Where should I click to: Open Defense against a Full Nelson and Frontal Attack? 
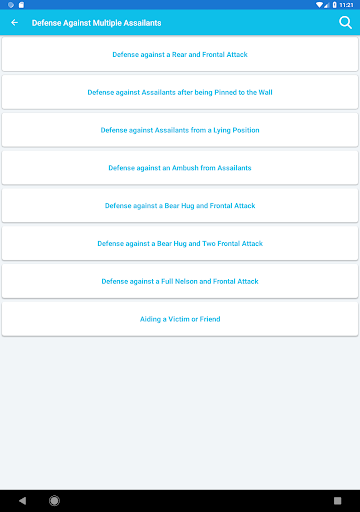(180, 281)
